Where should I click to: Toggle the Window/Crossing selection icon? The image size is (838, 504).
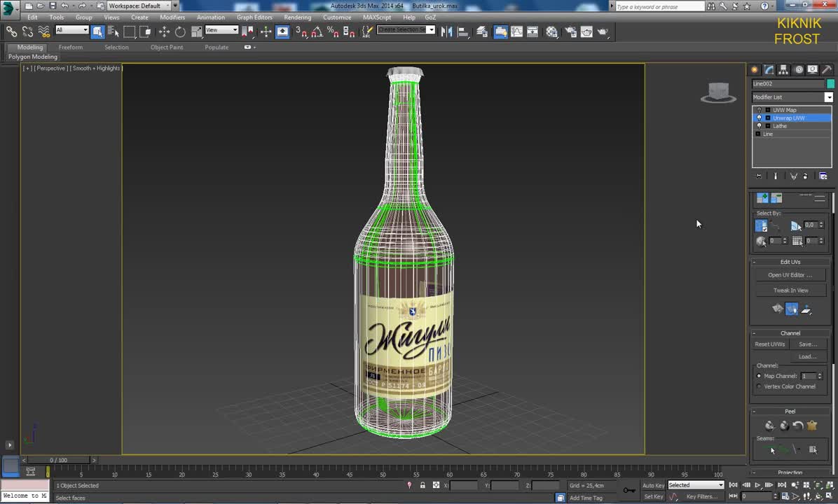[x=145, y=32]
